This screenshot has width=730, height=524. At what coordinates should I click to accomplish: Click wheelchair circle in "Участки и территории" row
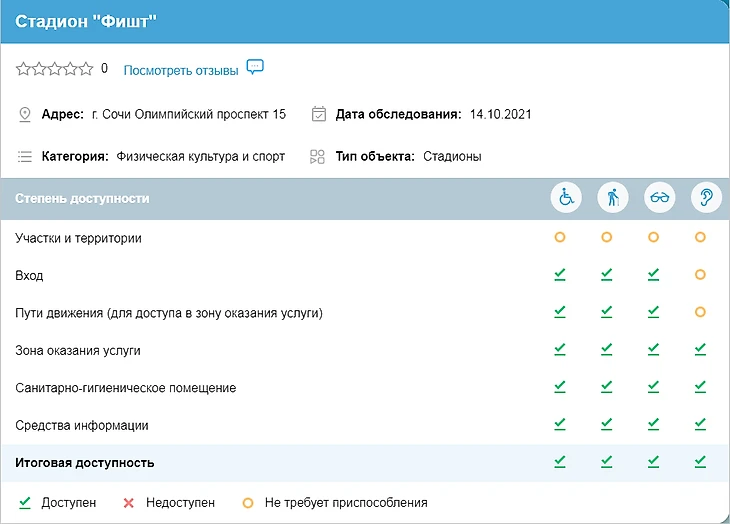[x=560, y=237]
